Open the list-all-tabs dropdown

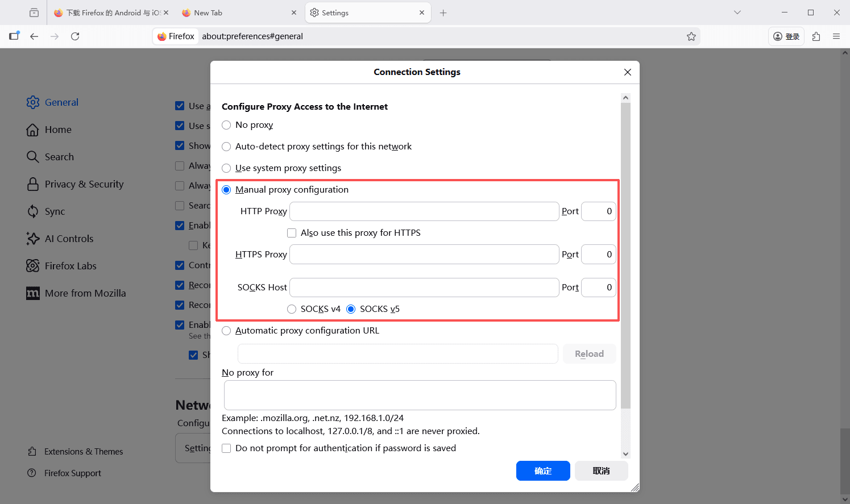pyautogui.click(x=737, y=12)
